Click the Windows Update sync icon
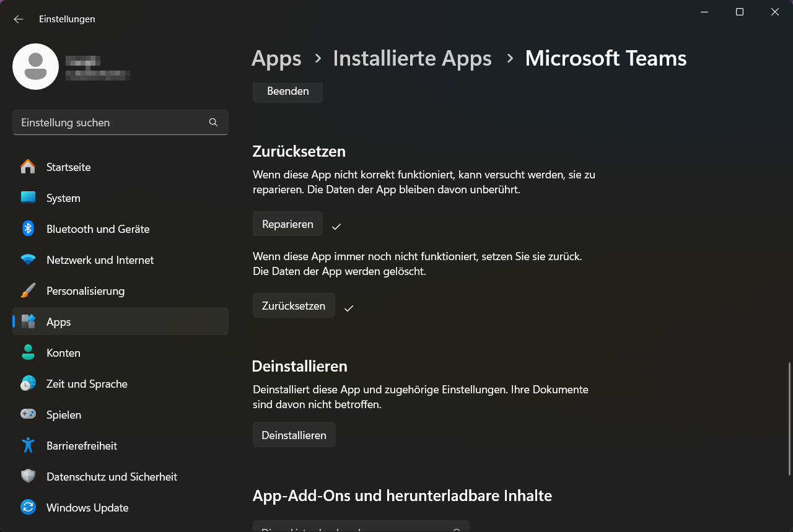793x532 pixels. (x=28, y=507)
